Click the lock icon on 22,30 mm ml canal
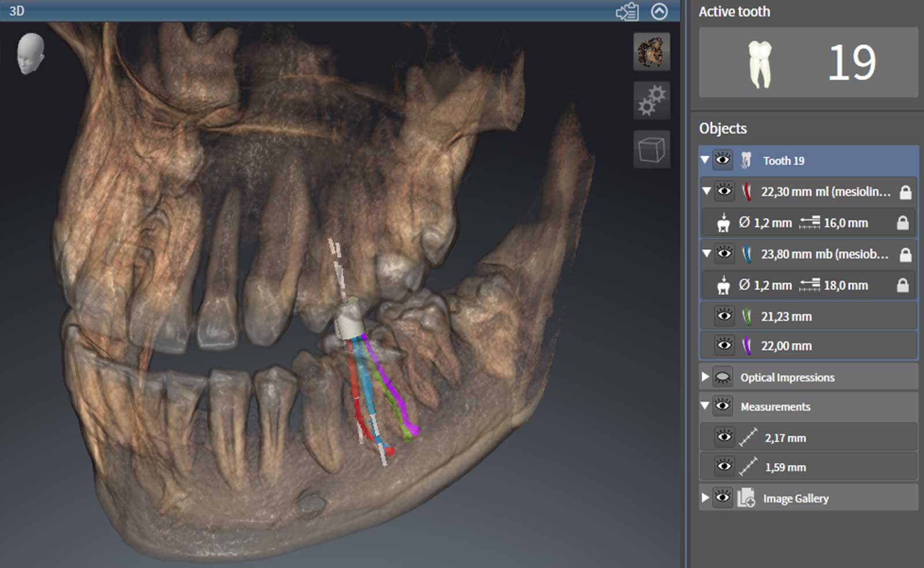The height and width of the screenshot is (568, 924). click(905, 192)
